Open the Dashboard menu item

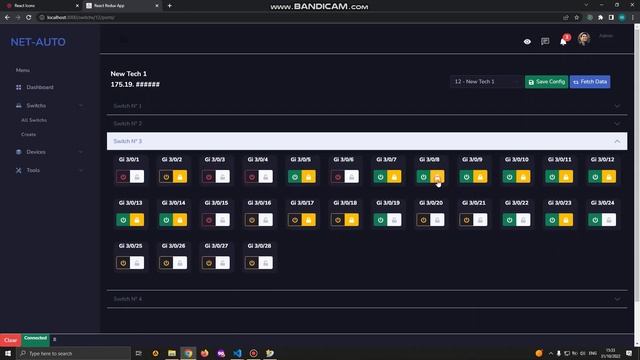40,87
